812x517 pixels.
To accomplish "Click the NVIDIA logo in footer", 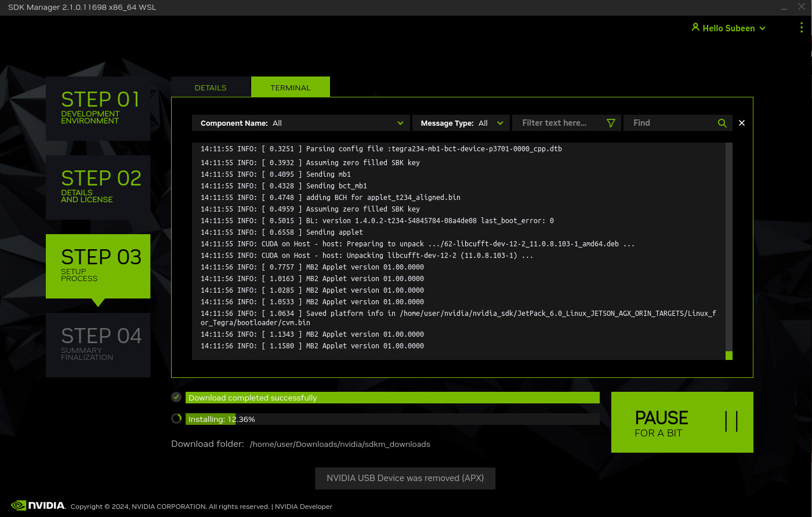I will click(x=38, y=505).
